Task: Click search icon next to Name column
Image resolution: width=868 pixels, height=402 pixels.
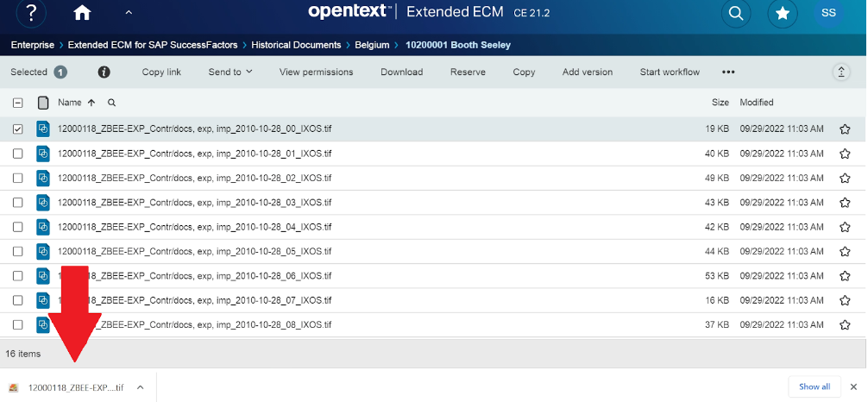Action: [x=110, y=103]
